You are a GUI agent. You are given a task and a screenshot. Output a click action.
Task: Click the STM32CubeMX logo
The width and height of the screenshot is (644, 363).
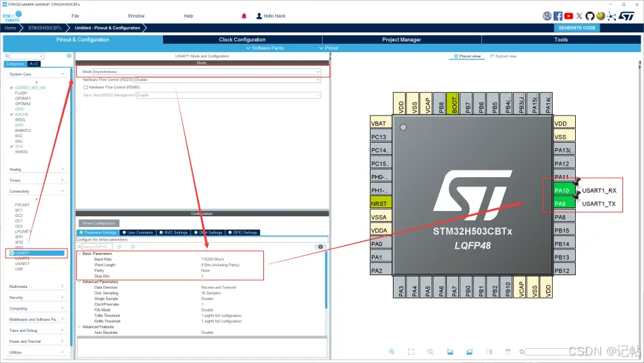point(12,16)
